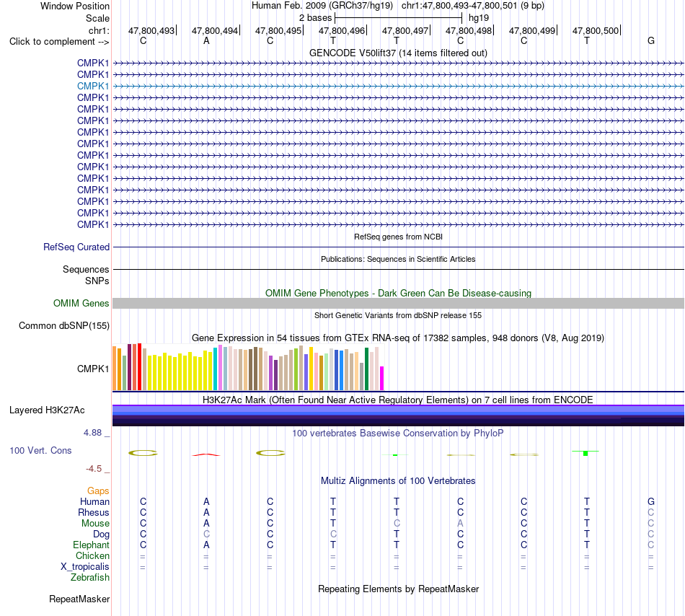This screenshot has height=616, width=685.
Task: Click the 100 vertebrates Basewise Conservation by PhyloP title
Action: pyautogui.click(x=398, y=434)
